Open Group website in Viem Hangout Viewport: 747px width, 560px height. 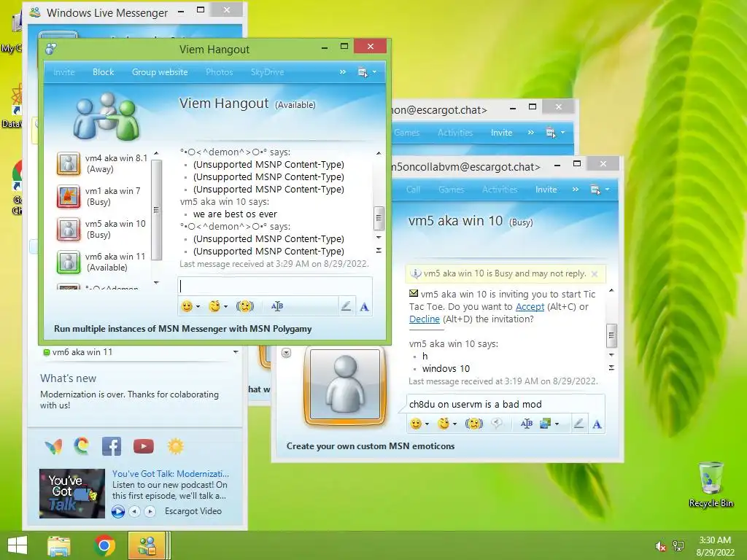(x=160, y=72)
